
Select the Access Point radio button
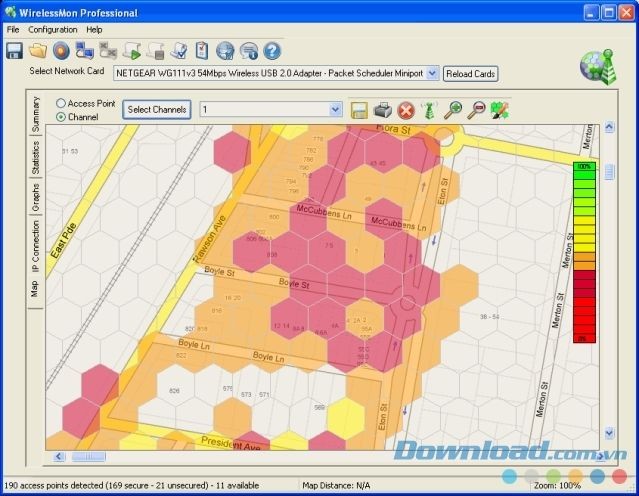(62, 103)
